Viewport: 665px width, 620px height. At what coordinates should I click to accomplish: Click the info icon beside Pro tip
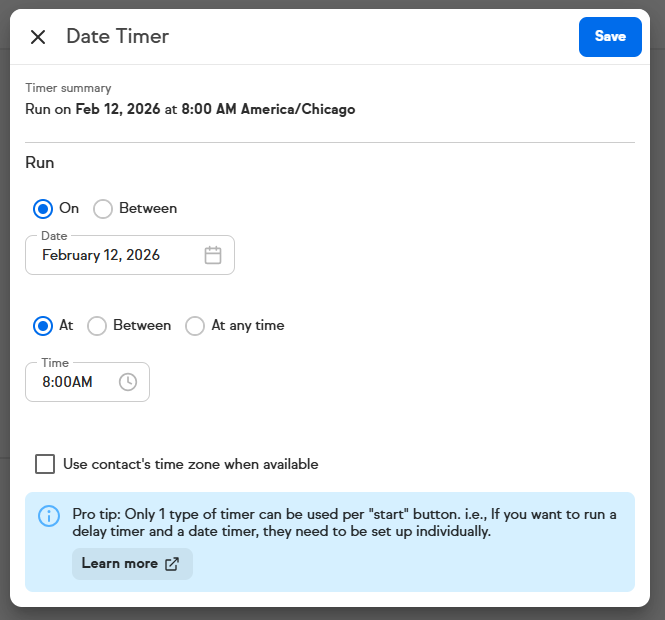(48, 516)
